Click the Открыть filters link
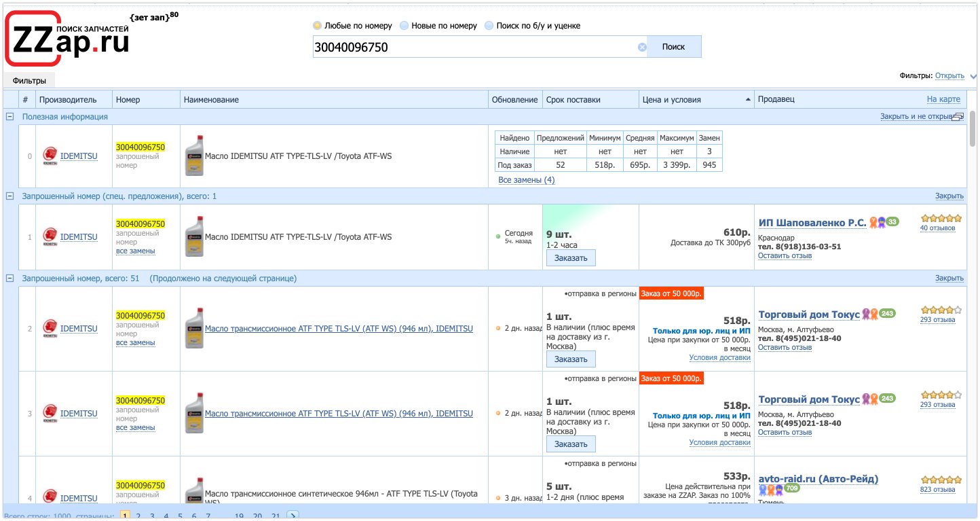This screenshot has height=521, width=980. coord(949,76)
